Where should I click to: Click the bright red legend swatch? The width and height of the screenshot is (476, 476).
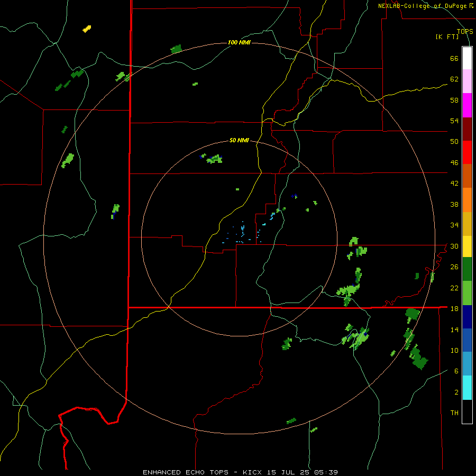467,152
